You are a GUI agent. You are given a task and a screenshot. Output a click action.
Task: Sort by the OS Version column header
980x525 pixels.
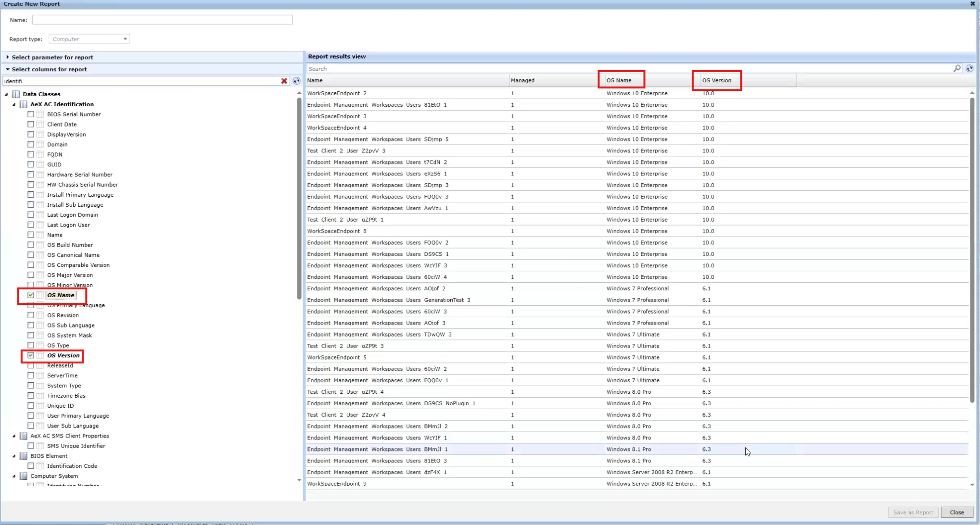point(716,80)
